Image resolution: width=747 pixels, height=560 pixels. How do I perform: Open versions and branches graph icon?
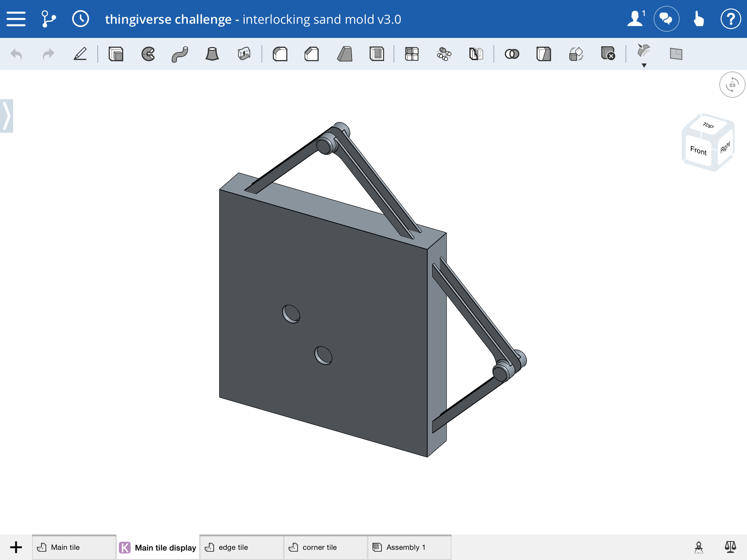pos(48,19)
